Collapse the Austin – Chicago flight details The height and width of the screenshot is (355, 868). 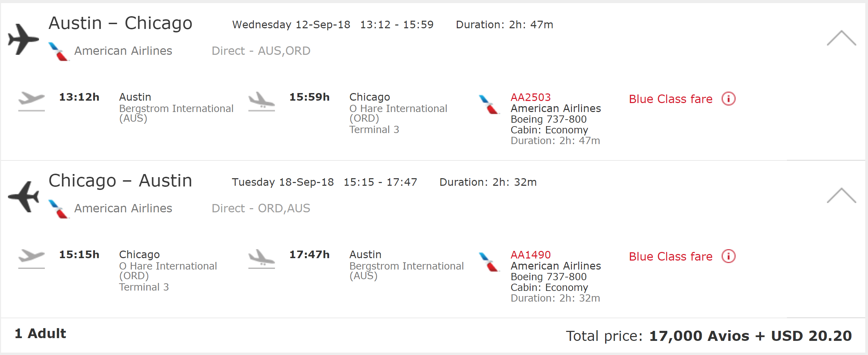click(x=841, y=38)
